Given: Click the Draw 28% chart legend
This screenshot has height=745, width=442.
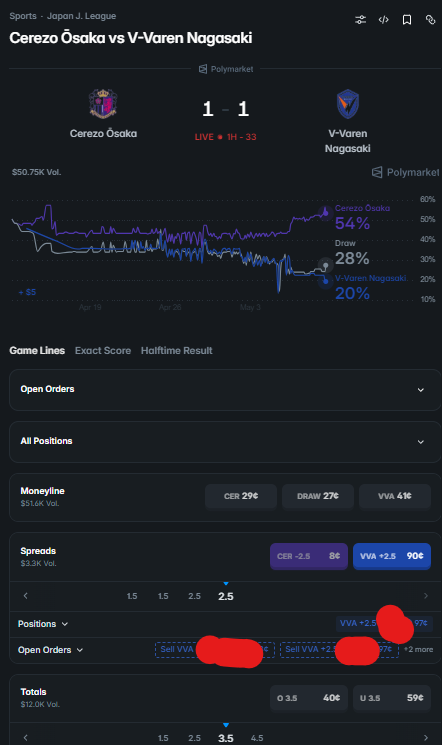Looking at the screenshot, I should tap(352, 253).
